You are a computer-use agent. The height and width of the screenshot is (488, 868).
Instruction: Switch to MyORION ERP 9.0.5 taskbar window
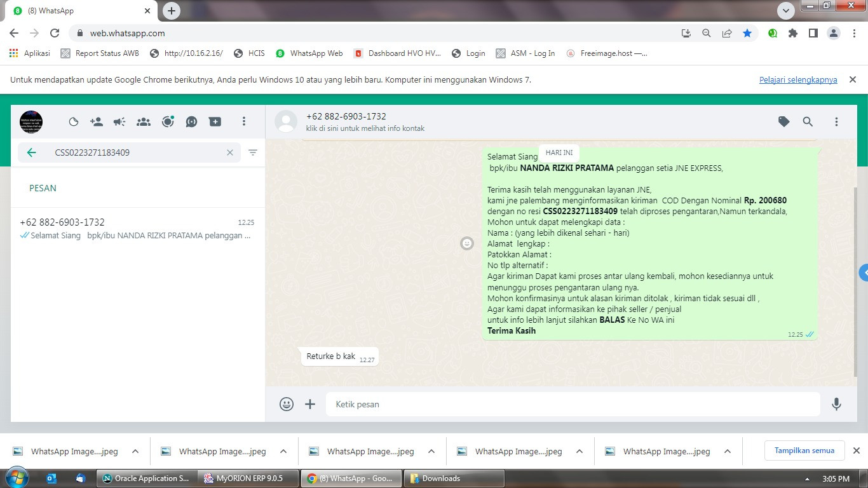coord(249,478)
